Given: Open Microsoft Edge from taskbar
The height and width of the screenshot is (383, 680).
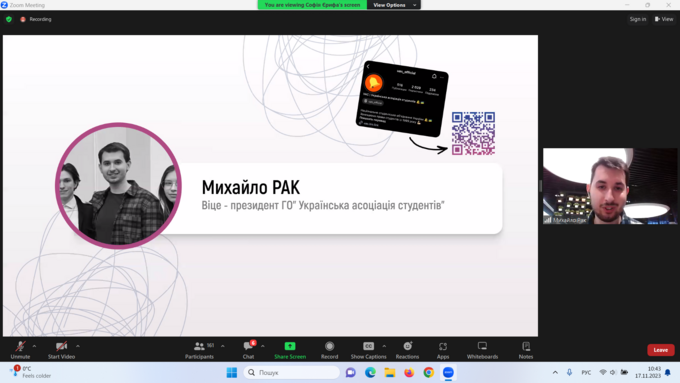Looking at the screenshot, I should point(370,373).
